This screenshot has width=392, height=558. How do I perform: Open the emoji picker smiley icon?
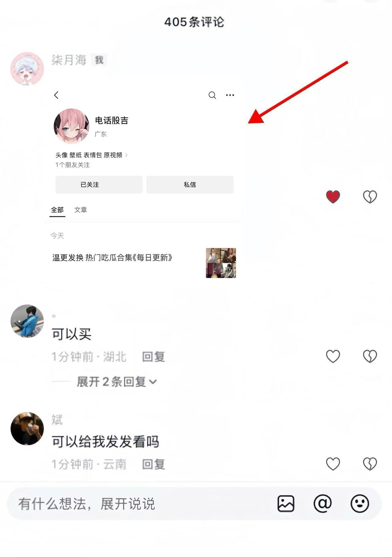pos(360,503)
